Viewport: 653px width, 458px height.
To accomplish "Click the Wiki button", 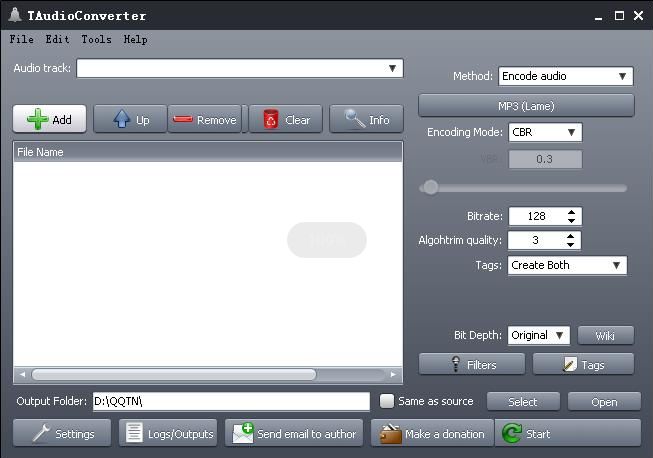I will tap(606, 335).
